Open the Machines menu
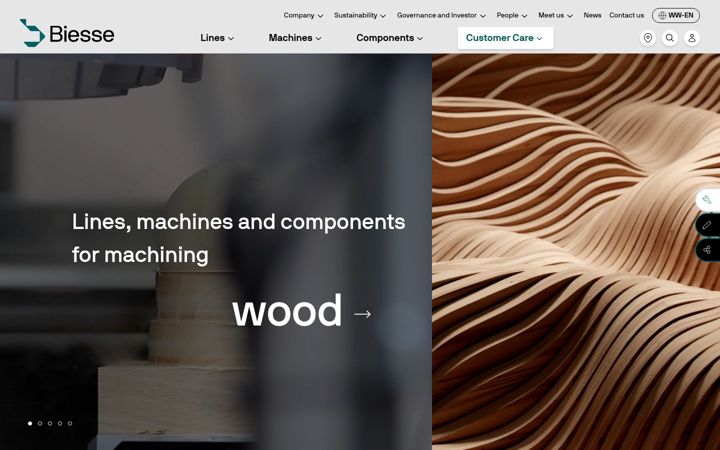 pyautogui.click(x=295, y=38)
